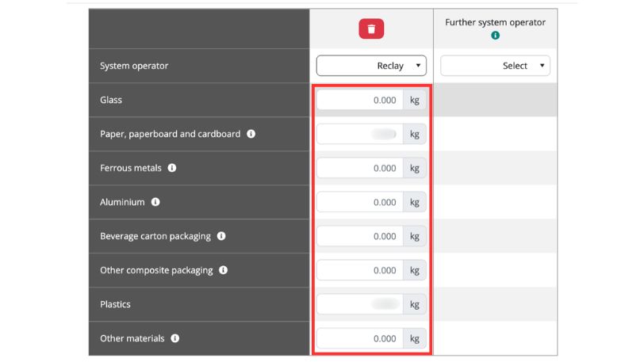Click the Aluminium weight input field
The width and height of the screenshot is (644, 362).
point(359,202)
